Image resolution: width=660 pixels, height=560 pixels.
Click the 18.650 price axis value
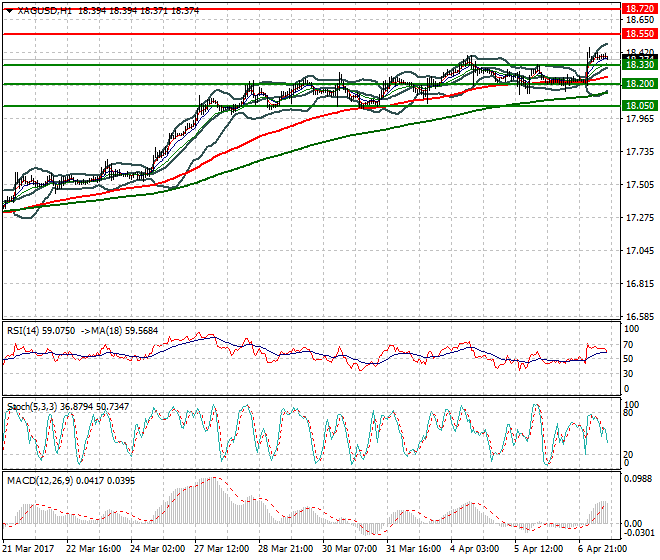pos(640,20)
